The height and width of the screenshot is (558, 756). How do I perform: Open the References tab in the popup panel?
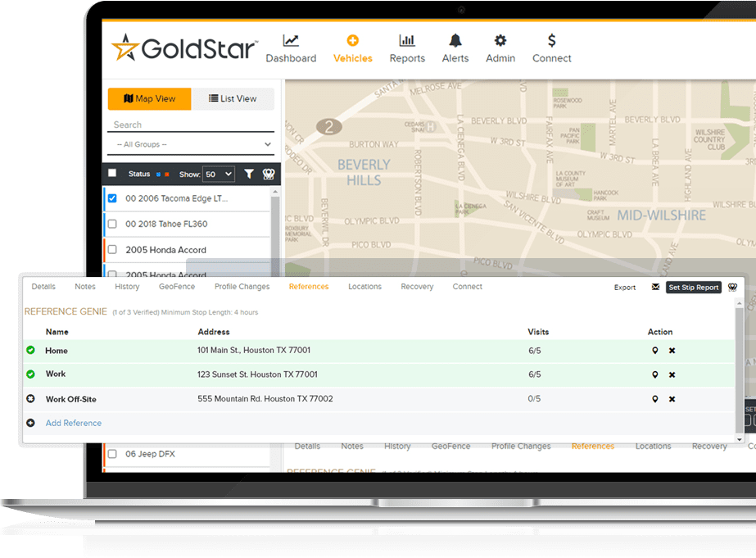(309, 287)
